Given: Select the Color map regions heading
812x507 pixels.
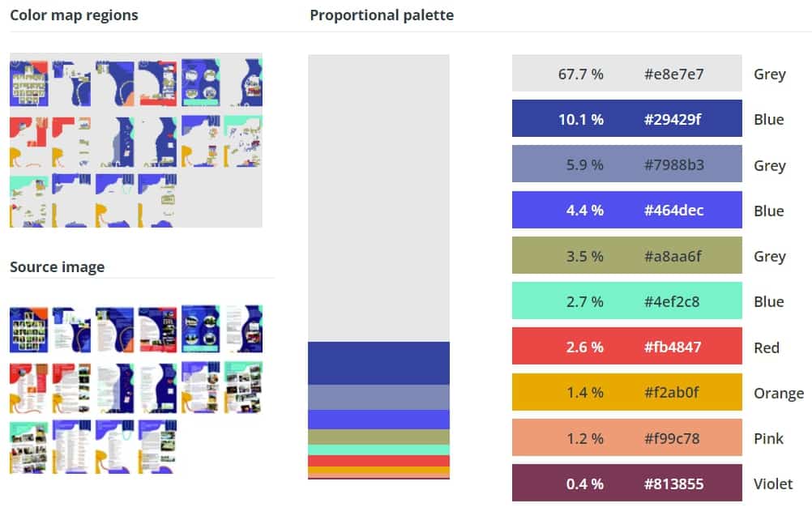Looking at the screenshot, I should (74, 15).
